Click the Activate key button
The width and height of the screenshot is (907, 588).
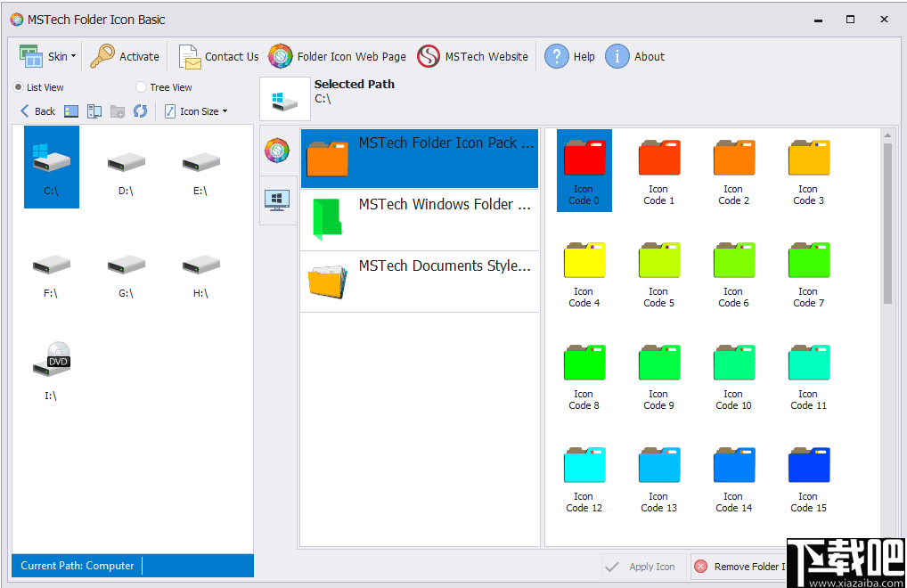coord(125,57)
